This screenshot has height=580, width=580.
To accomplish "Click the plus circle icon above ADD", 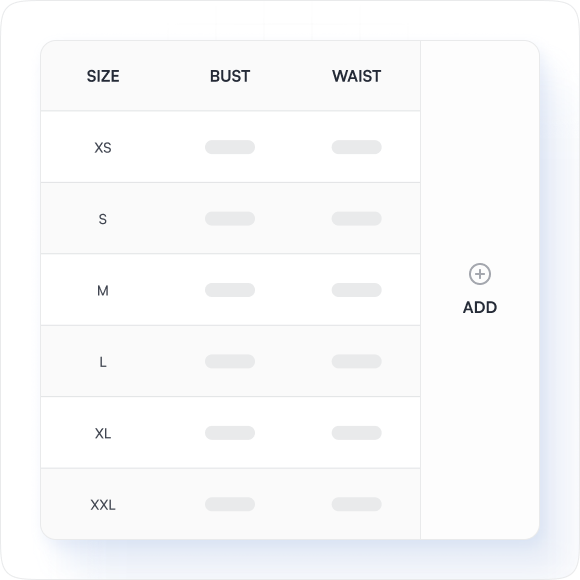I will coord(480,274).
